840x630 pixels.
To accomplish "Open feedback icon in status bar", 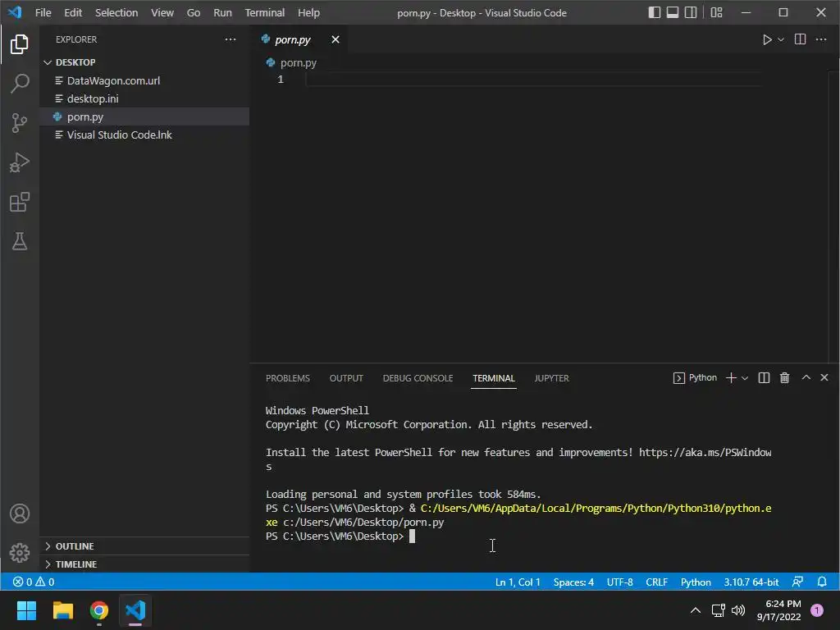I will (797, 582).
